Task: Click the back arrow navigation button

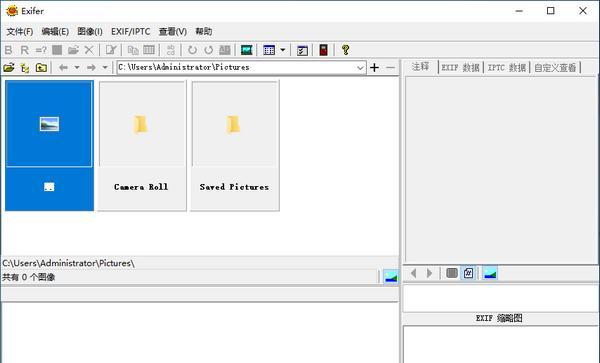Action: click(64, 68)
